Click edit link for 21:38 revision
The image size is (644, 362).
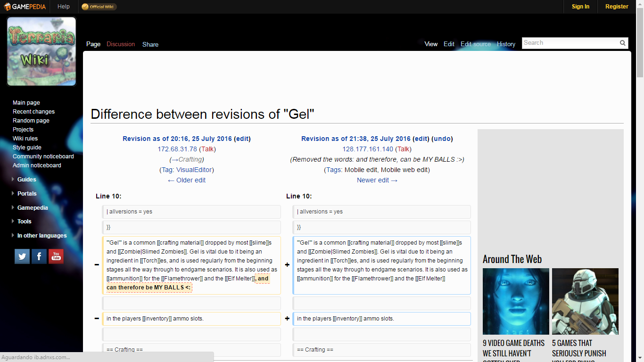pyautogui.click(x=421, y=139)
